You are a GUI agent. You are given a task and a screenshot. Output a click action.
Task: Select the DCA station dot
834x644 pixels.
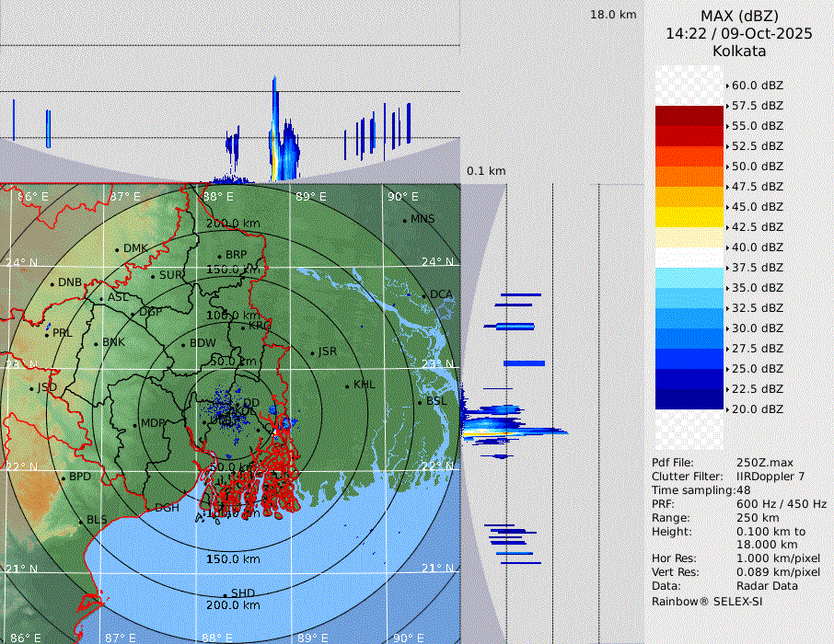[424, 295]
